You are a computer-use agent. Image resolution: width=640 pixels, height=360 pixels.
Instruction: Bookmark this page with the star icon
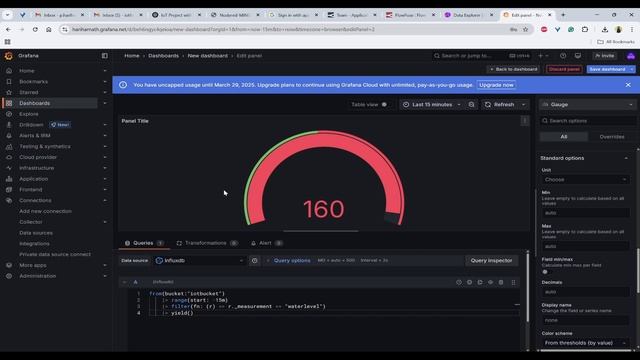(525, 29)
